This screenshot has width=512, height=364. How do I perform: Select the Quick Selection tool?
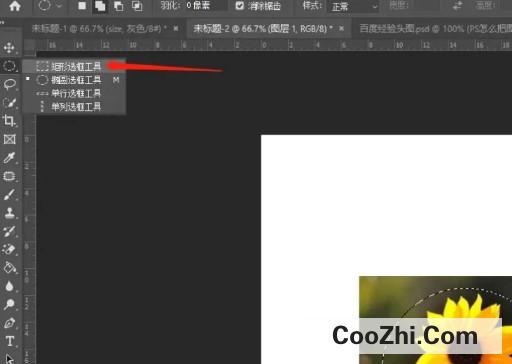click(x=9, y=103)
